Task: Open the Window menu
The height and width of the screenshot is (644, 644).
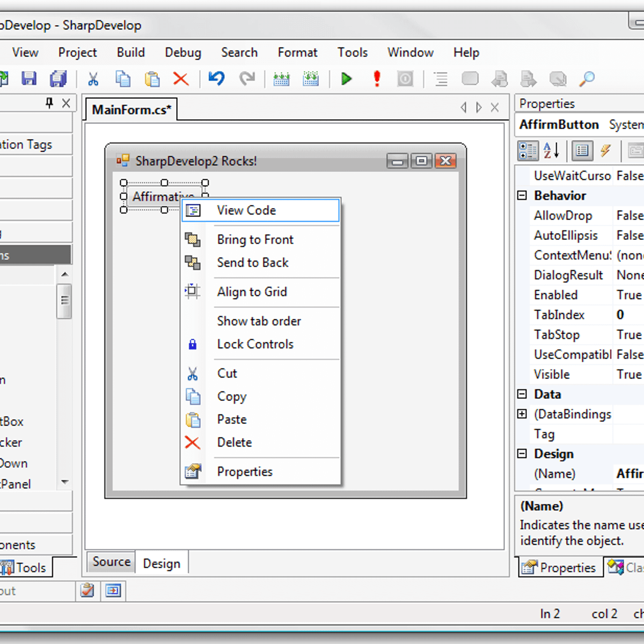Action: [411, 53]
